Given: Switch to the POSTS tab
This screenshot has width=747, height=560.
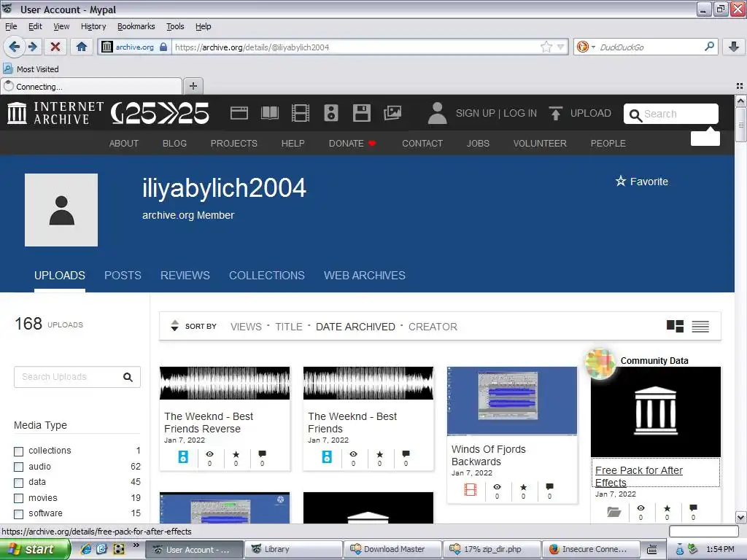Looking at the screenshot, I should pyautogui.click(x=123, y=275).
